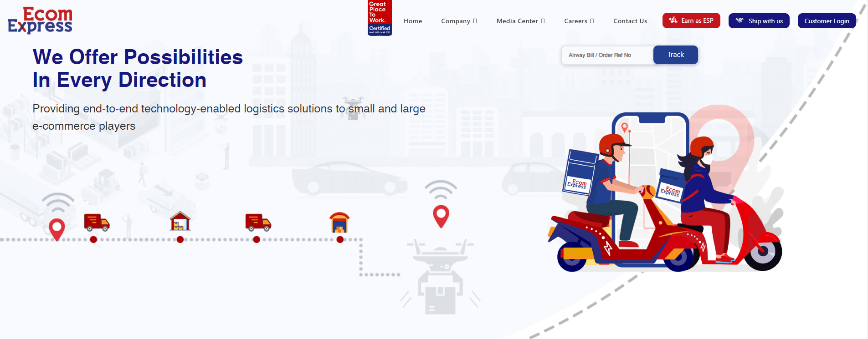The height and width of the screenshot is (339, 868).
Task: Click the orange-roofed storage hub icon
Action: [x=339, y=222]
